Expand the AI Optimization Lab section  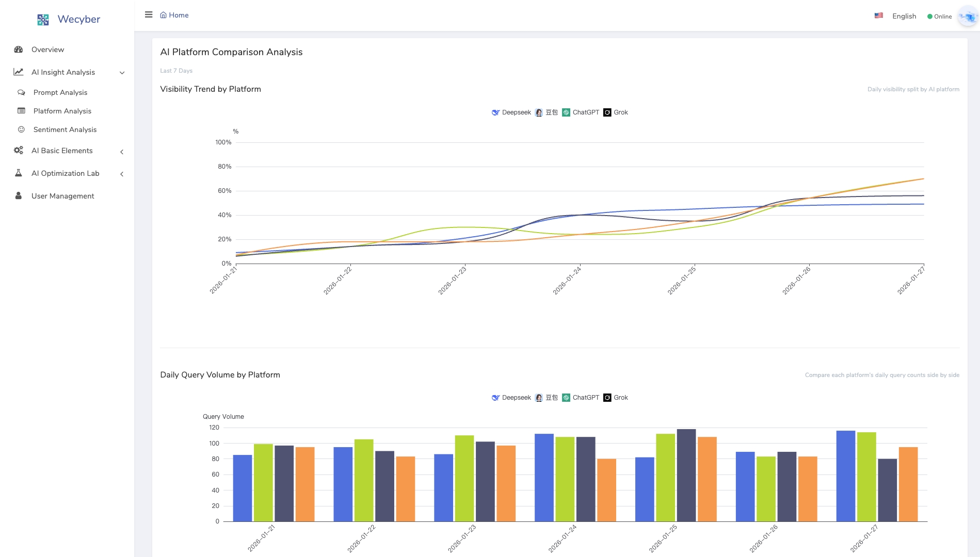[122, 174]
